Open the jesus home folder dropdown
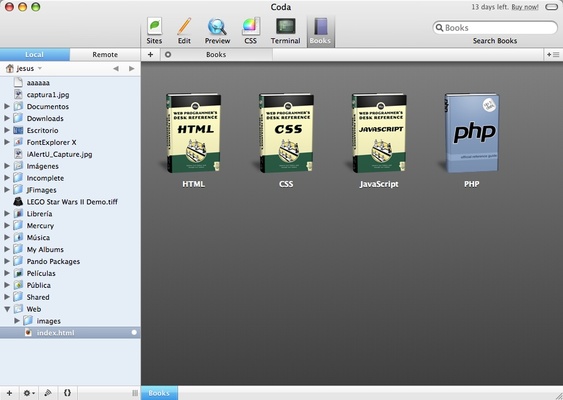The height and width of the screenshot is (400, 563). coord(24,68)
